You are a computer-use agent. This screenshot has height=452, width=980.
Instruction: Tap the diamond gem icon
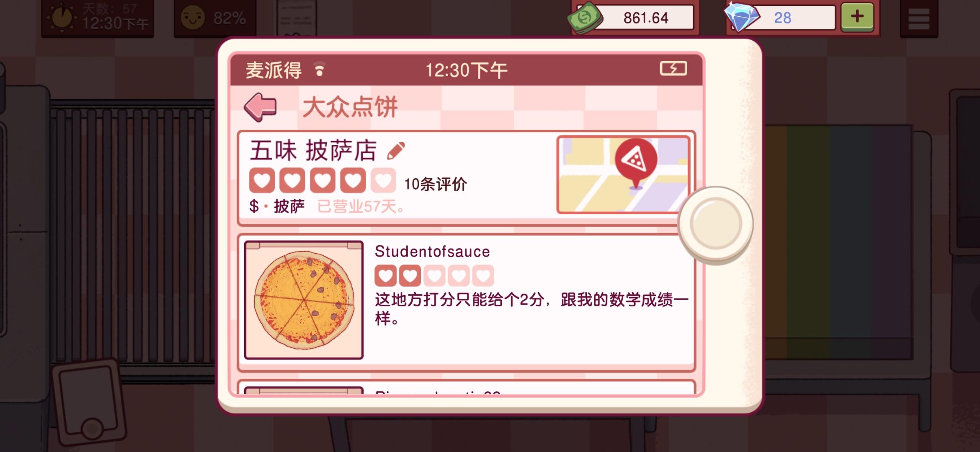click(742, 17)
